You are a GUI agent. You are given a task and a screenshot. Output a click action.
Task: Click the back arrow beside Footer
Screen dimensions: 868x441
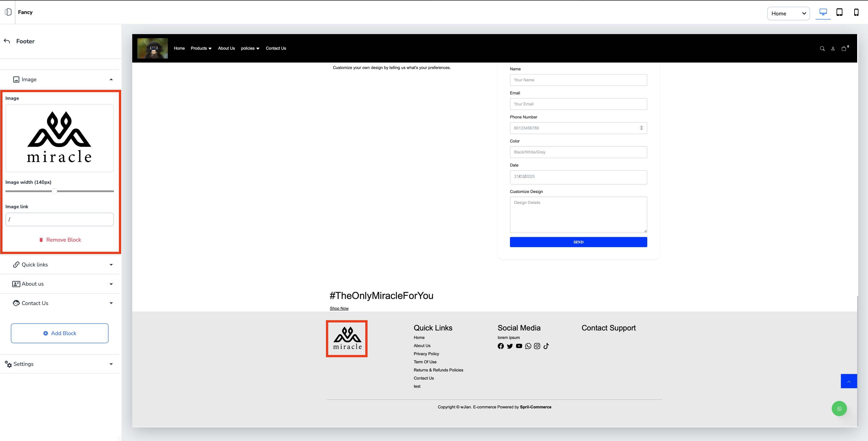[x=7, y=41]
